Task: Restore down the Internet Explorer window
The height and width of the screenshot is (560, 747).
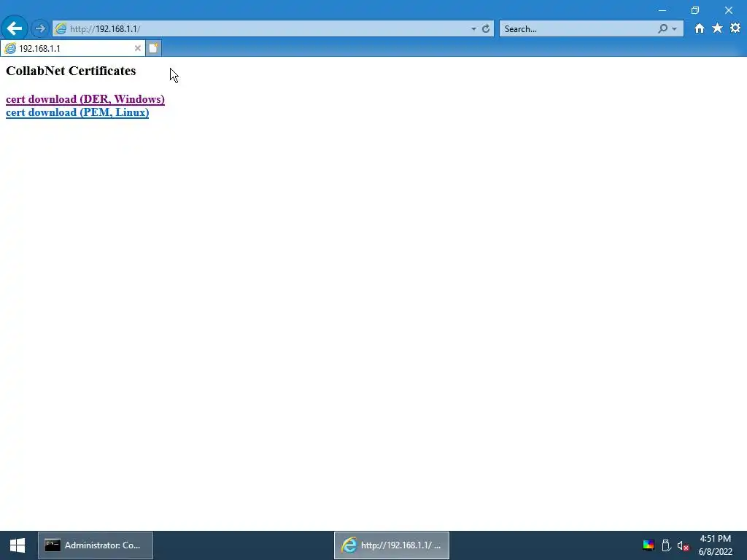Action: point(695,10)
